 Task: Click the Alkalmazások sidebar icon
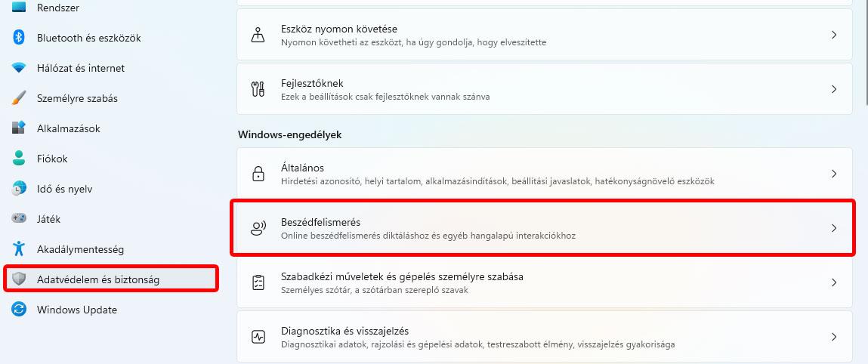(20, 128)
